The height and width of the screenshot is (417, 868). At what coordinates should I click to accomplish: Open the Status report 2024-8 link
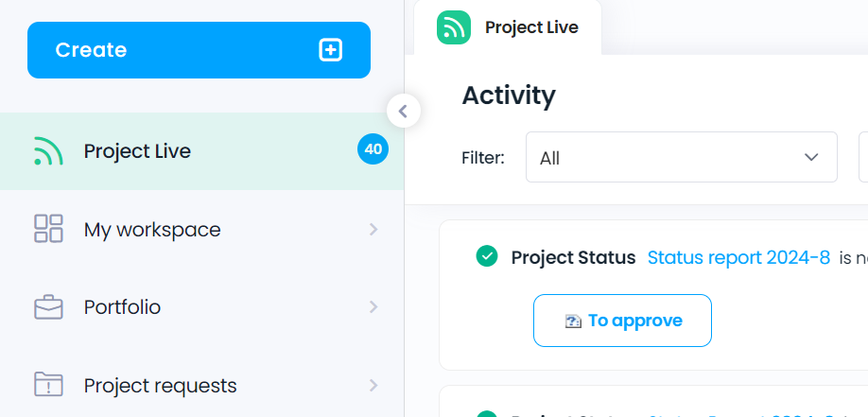(x=739, y=257)
